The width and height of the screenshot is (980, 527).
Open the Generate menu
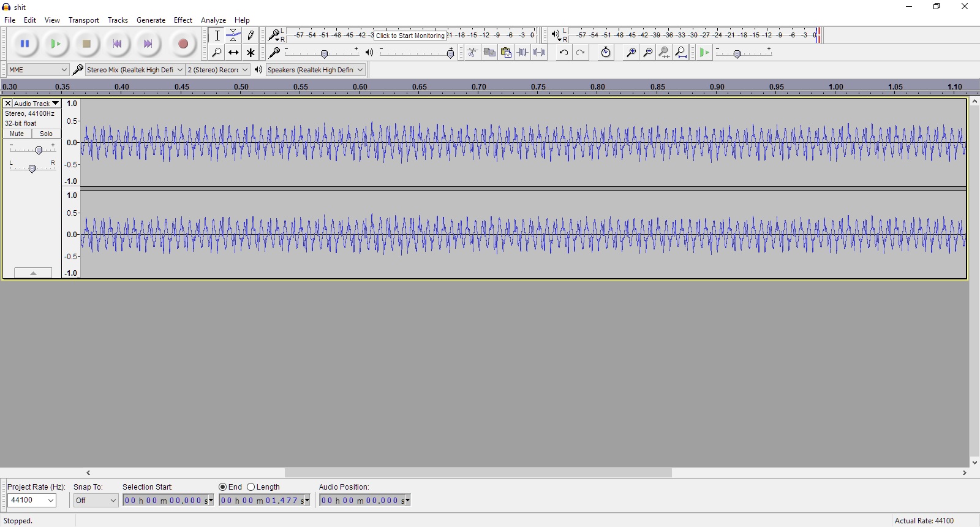tap(151, 20)
